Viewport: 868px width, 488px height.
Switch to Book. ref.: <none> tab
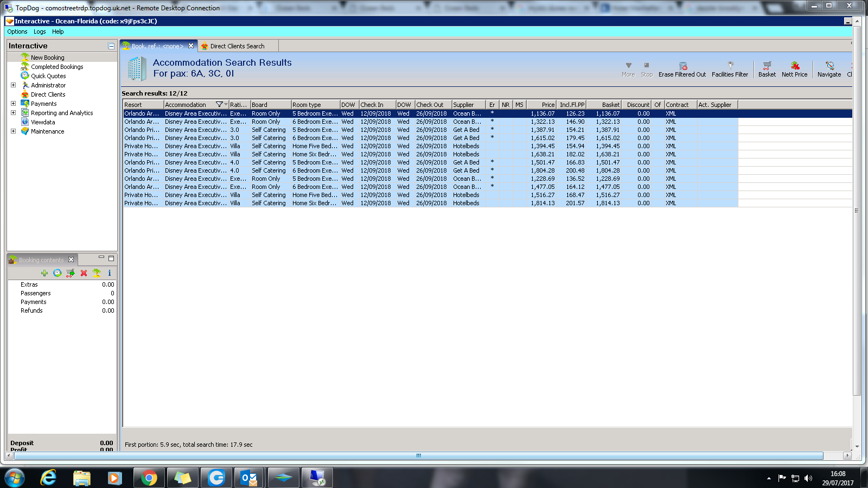pyautogui.click(x=158, y=46)
